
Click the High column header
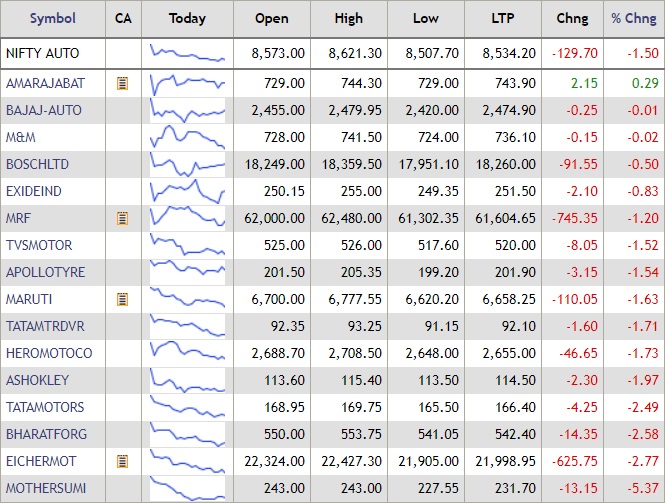point(347,18)
